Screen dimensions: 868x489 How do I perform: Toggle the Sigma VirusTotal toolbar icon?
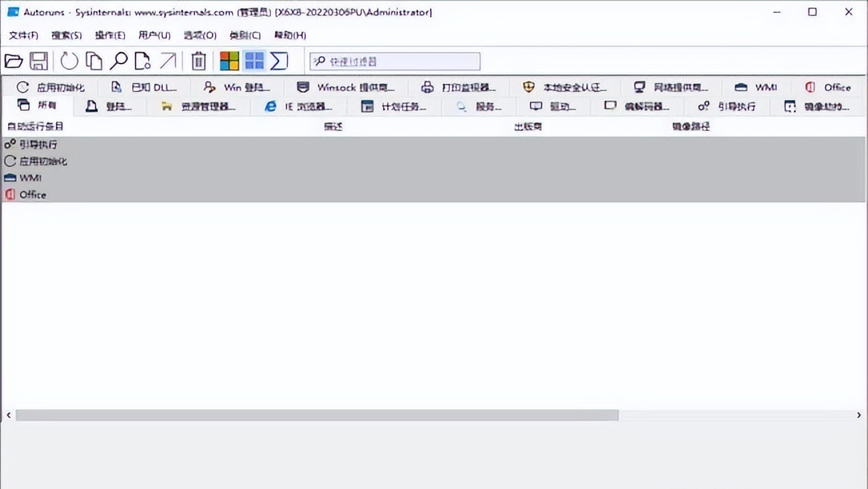click(x=279, y=61)
